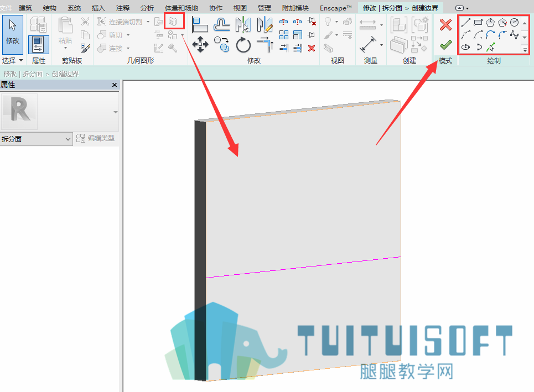Click red Delete icon in 修改 panel
This screenshot has width=534, height=392.
312,48
